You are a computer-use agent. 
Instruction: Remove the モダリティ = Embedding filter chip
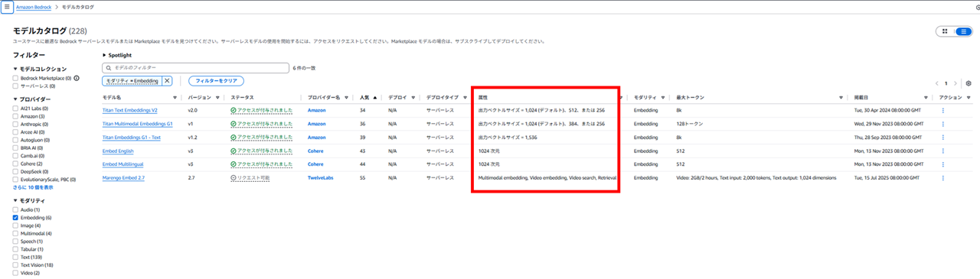click(x=167, y=80)
